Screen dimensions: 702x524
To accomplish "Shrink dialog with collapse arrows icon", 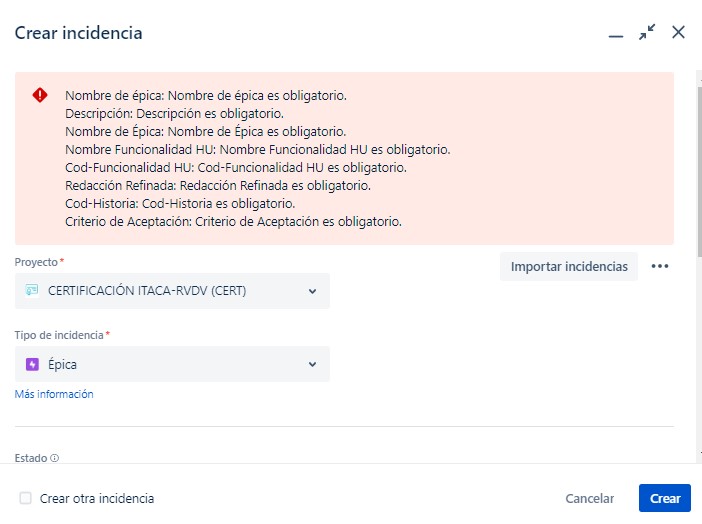I will 647,32.
